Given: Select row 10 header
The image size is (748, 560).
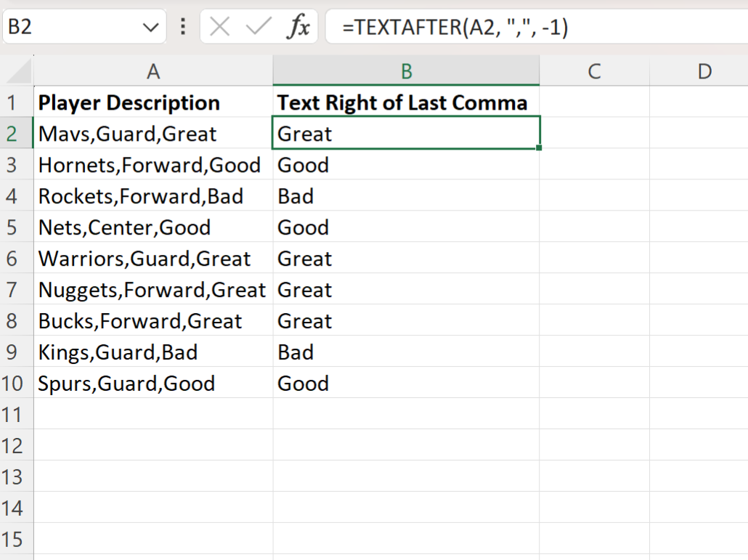Looking at the screenshot, I should pyautogui.click(x=17, y=383).
